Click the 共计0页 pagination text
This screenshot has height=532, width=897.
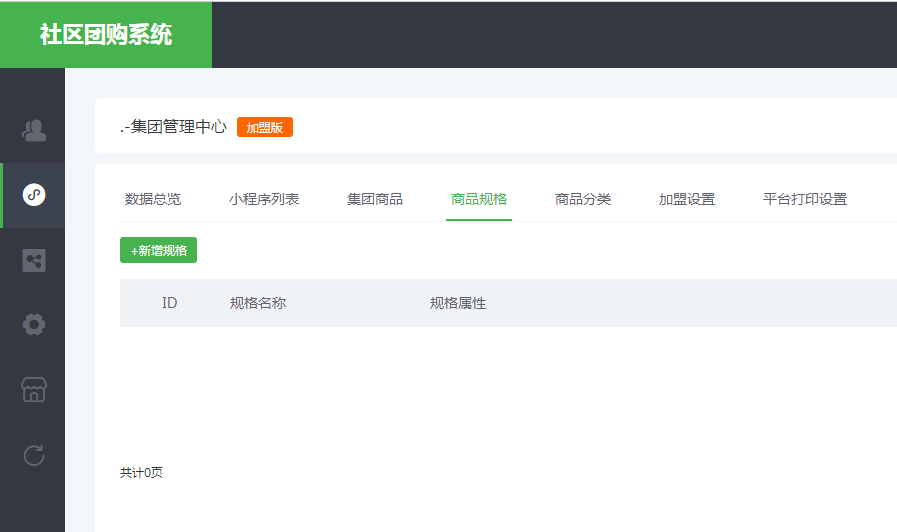(x=141, y=473)
